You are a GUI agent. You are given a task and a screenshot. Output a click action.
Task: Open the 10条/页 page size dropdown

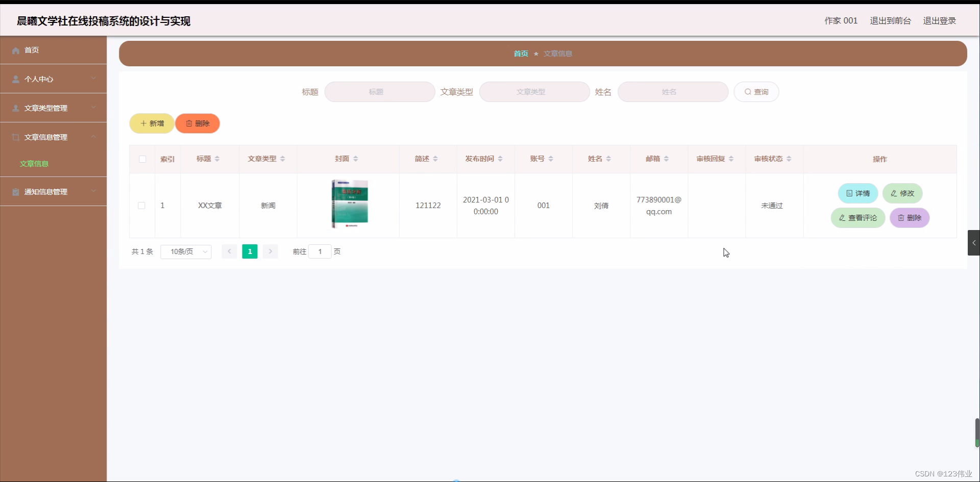tap(185, 251)
